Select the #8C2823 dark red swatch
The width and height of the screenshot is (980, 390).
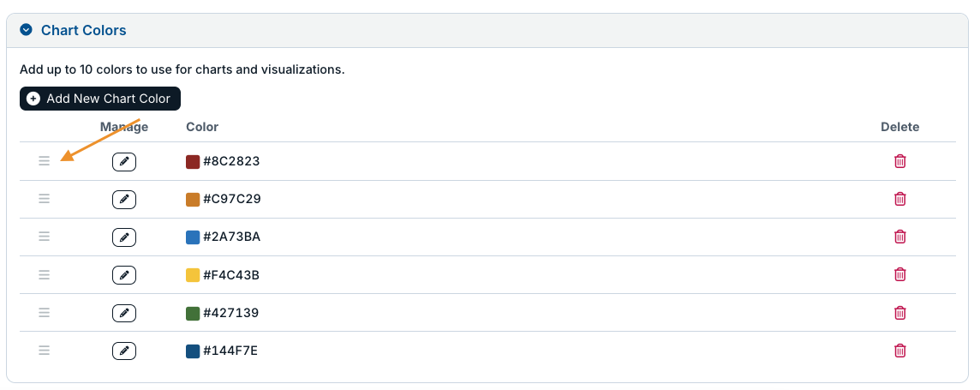point(193,161)
